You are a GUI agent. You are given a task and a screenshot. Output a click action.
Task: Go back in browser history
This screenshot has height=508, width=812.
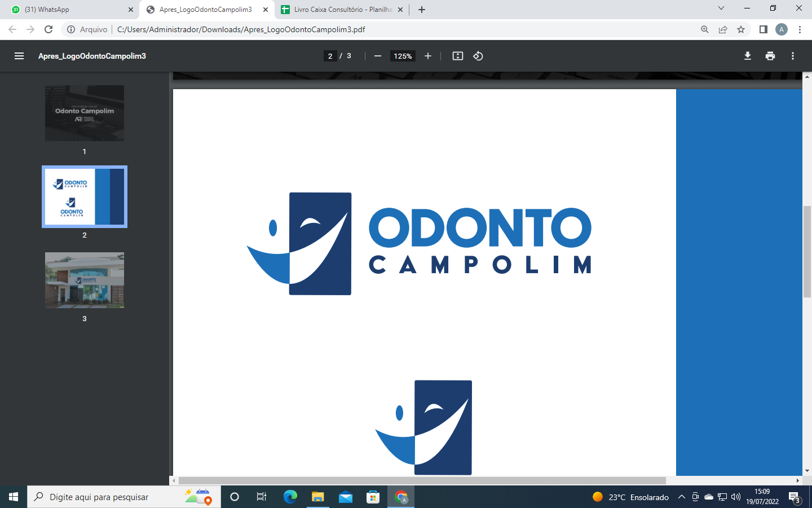(x=12, y=29)
